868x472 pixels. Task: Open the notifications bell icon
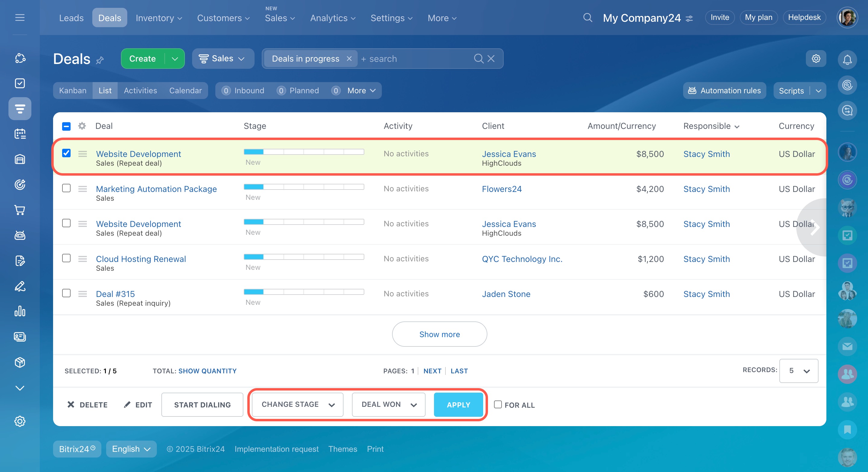pos(847,59)
